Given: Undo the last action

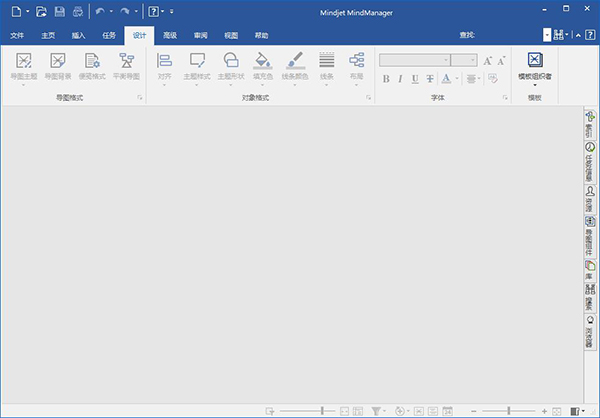Looking at the screenshot, I should pyautogui.click(x=100, y=11).
